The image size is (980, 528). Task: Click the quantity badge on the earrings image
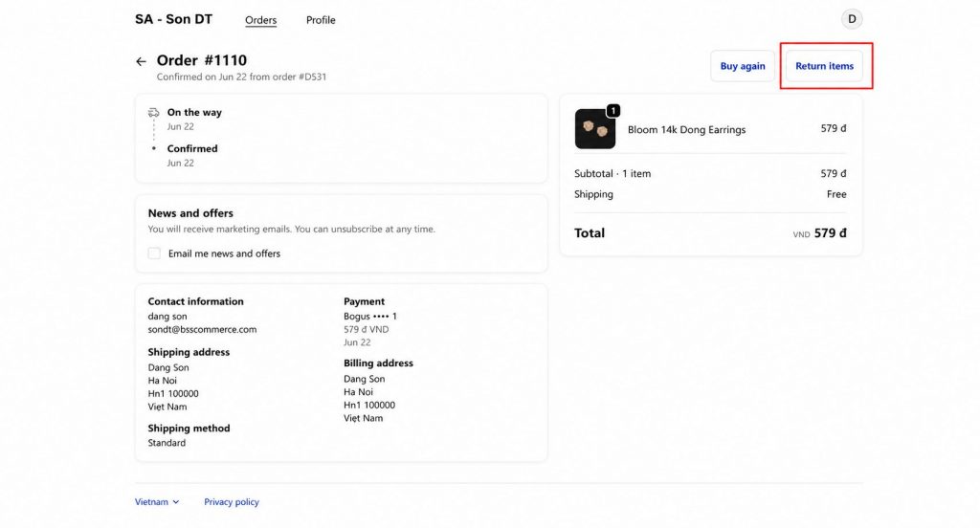613,111
